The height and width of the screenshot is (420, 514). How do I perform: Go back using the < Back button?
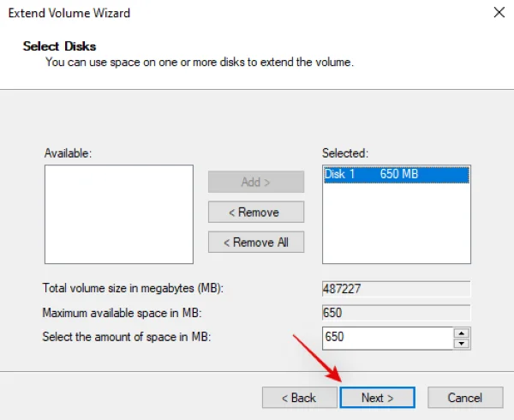(x=298, y=398)
